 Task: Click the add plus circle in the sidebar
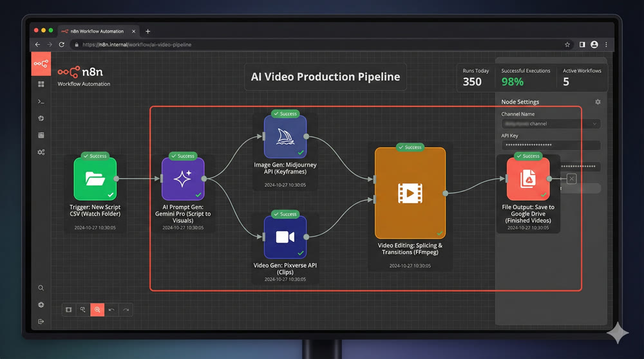pyautogui.click(x=41, y=305)
